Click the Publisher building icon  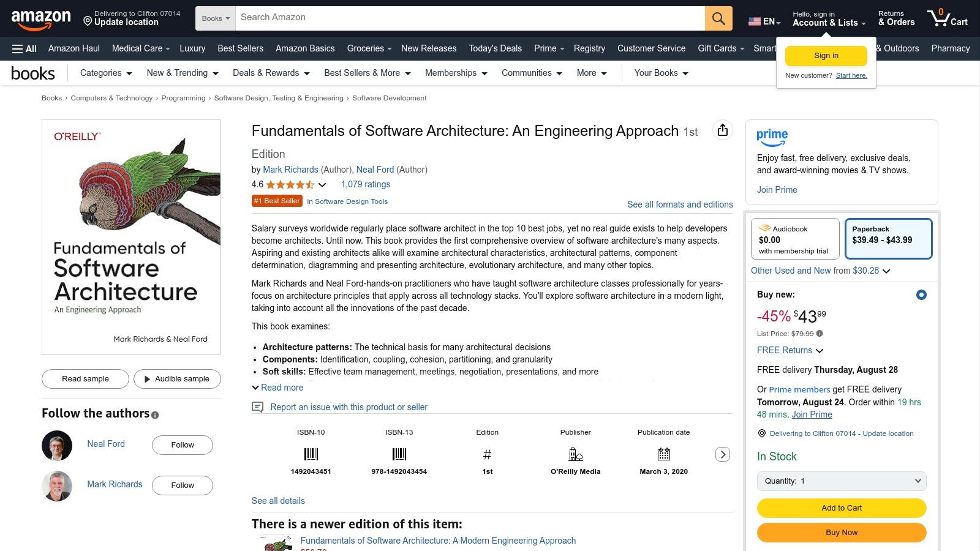point(576,454)
